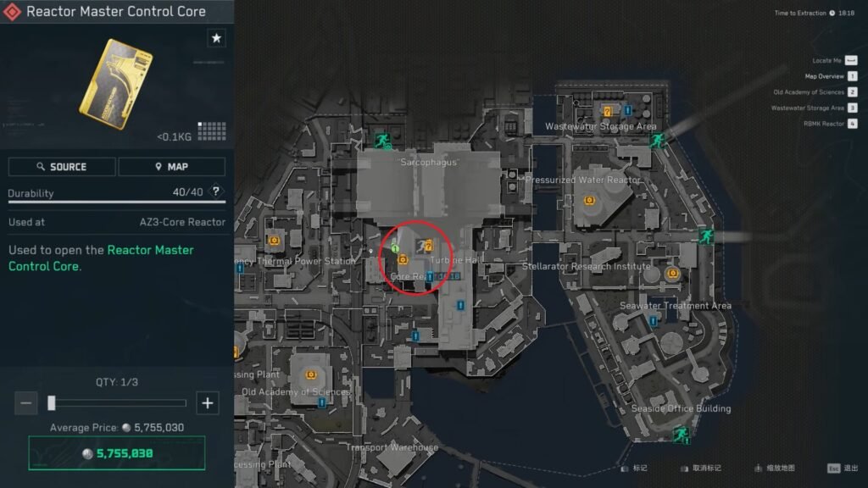Click the white location pin left of Core Reactor
Screen dimensions: 868x488
point(371,252)
